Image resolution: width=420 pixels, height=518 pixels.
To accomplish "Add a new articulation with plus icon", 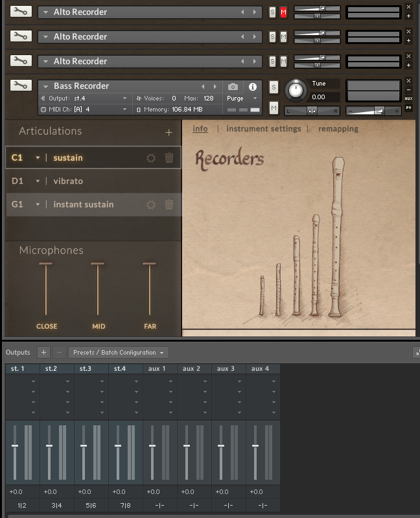I will click(169, 132).
